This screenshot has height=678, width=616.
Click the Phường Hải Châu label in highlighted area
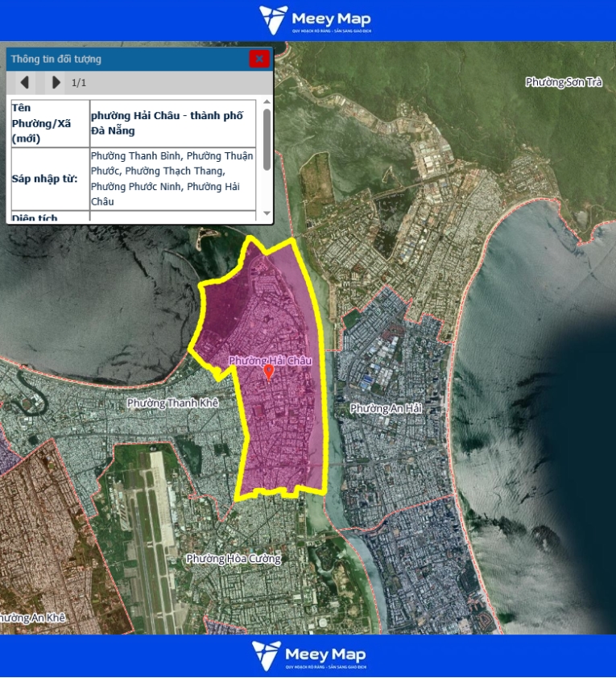270,360
